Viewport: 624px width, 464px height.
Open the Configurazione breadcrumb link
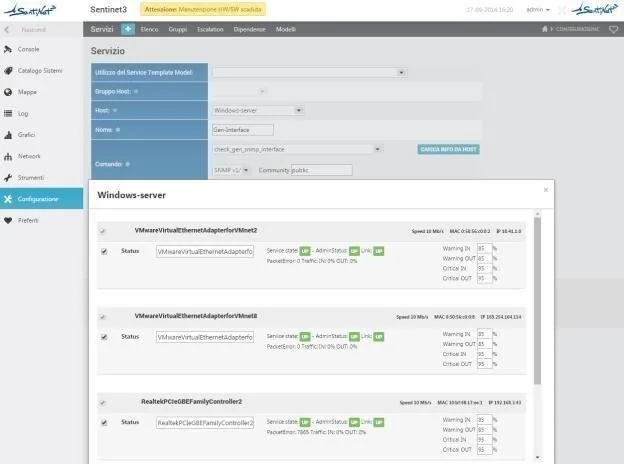click(577, 29)
